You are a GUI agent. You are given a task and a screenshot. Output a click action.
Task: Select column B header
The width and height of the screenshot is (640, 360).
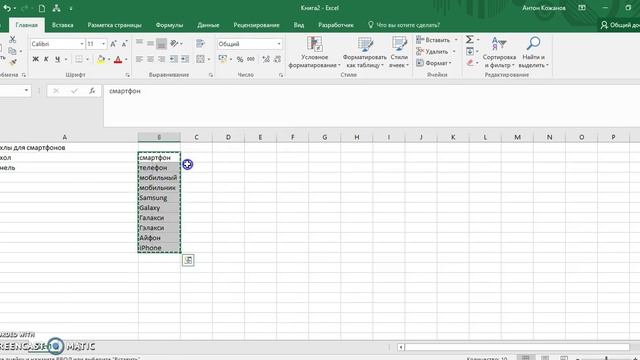pyautogui.click(x=159, y=137)
